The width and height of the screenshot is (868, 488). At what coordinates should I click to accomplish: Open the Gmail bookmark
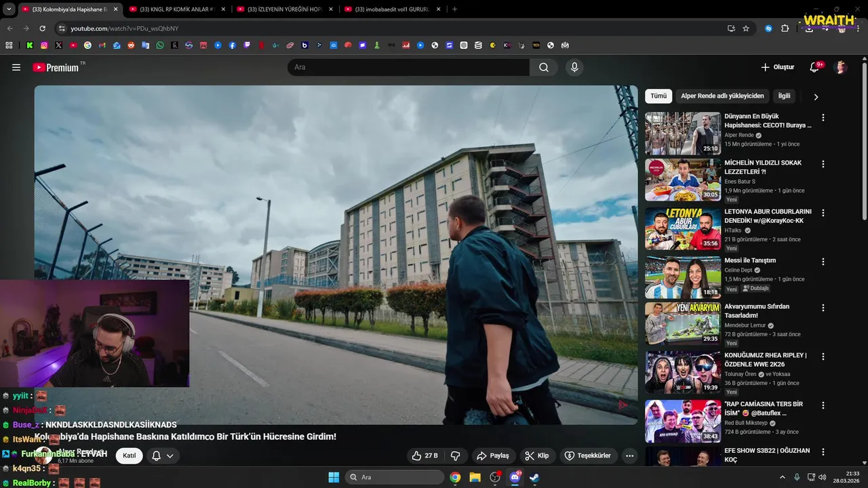102,45
